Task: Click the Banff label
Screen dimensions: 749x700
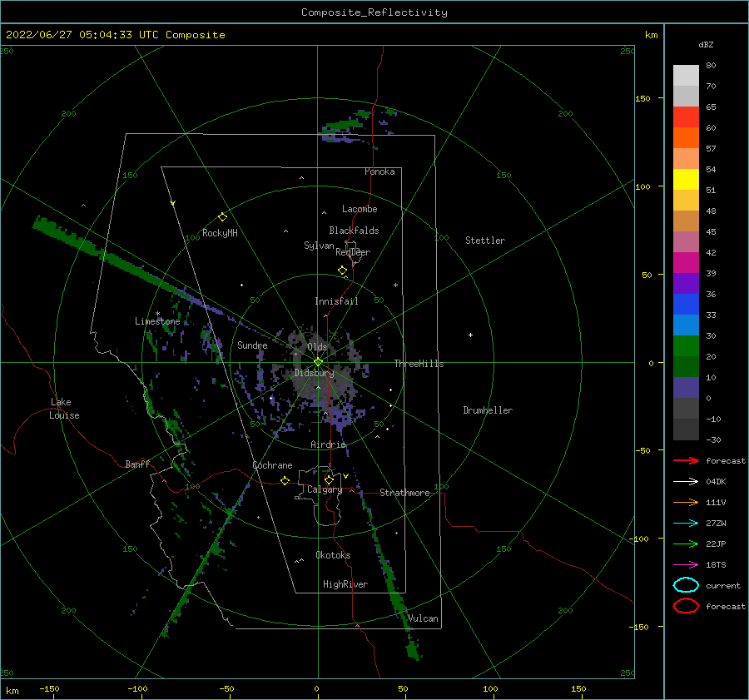Action: click(137, 464)
